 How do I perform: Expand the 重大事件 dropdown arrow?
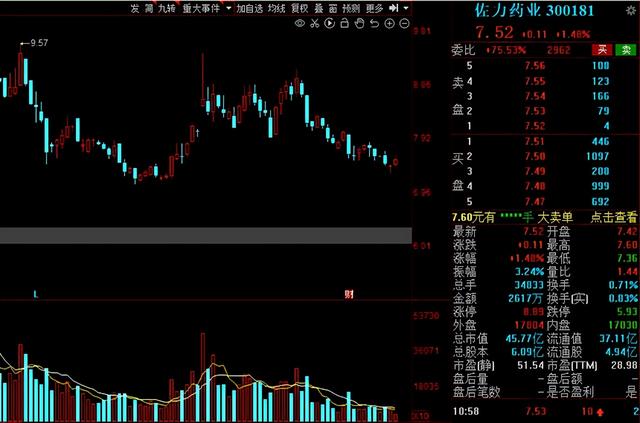(x=228, y=8)
